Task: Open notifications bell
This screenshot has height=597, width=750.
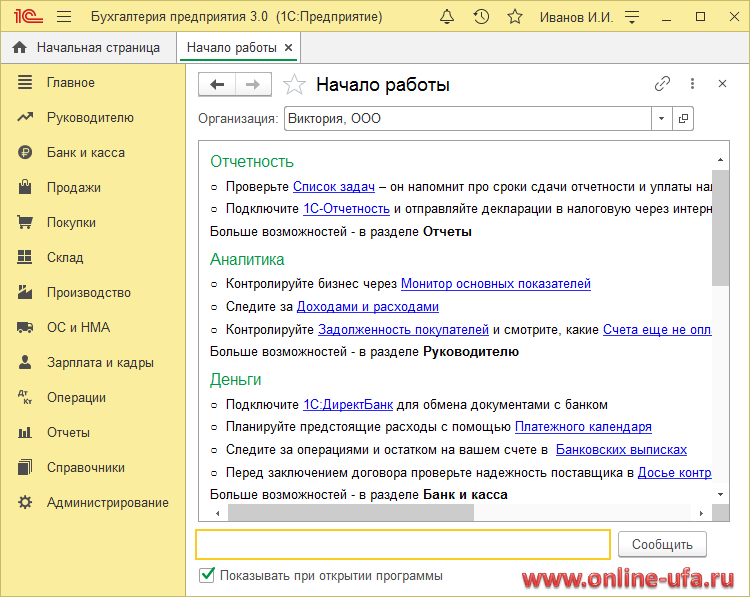Action: click(447, 17)
